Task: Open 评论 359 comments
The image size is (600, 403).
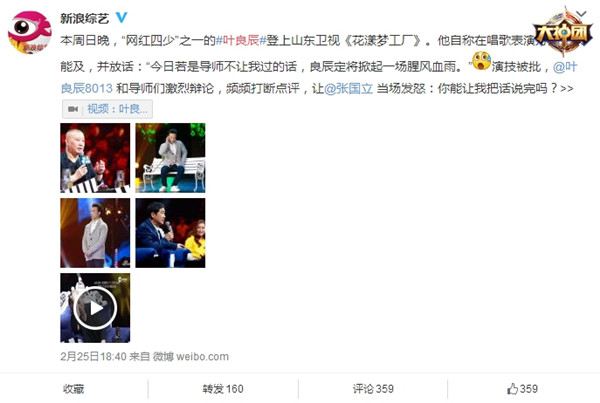Action: 373,389
